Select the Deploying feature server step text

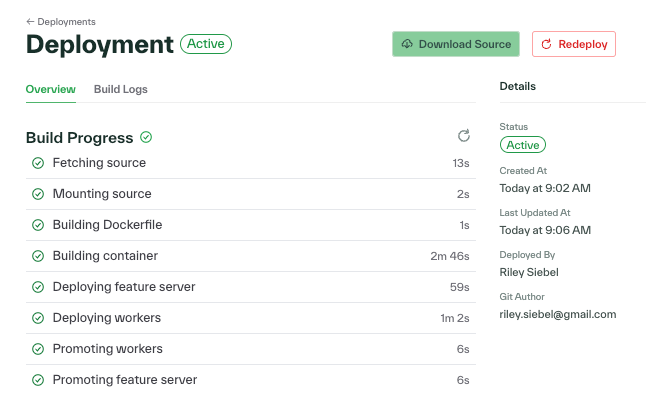tap(124, 287)
